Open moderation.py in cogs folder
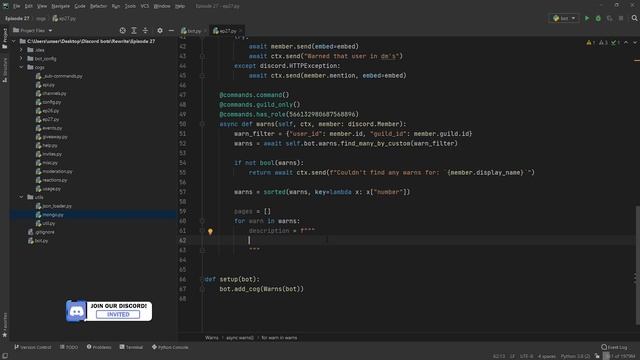 pos(57,171)
